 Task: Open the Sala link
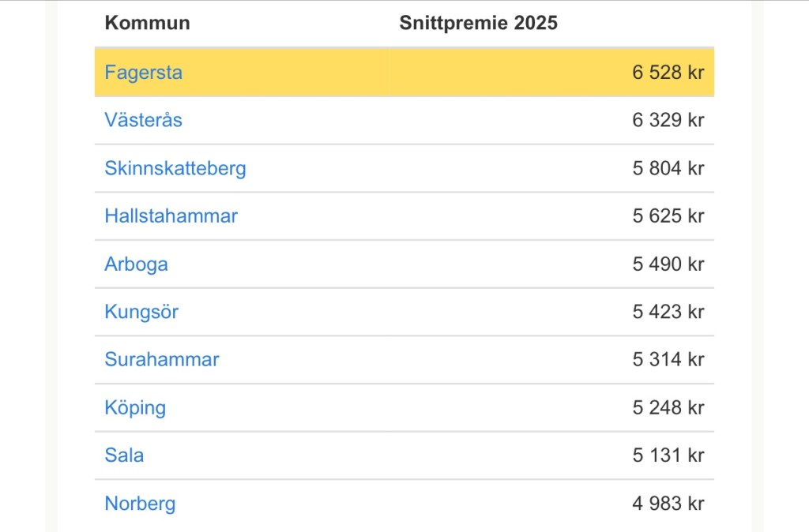[124, 455]
